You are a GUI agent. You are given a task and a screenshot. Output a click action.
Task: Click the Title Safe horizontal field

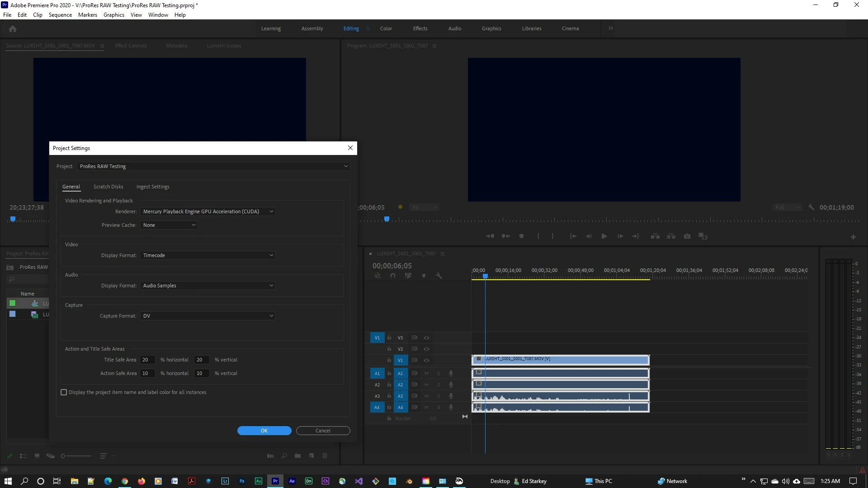pos(147,360)
